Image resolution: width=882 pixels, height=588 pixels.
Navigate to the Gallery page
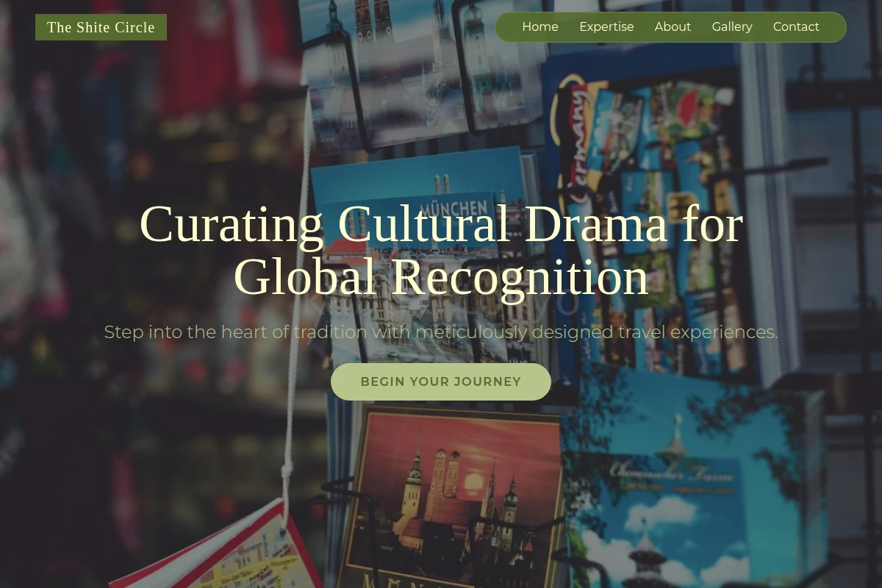pos(732,27)
